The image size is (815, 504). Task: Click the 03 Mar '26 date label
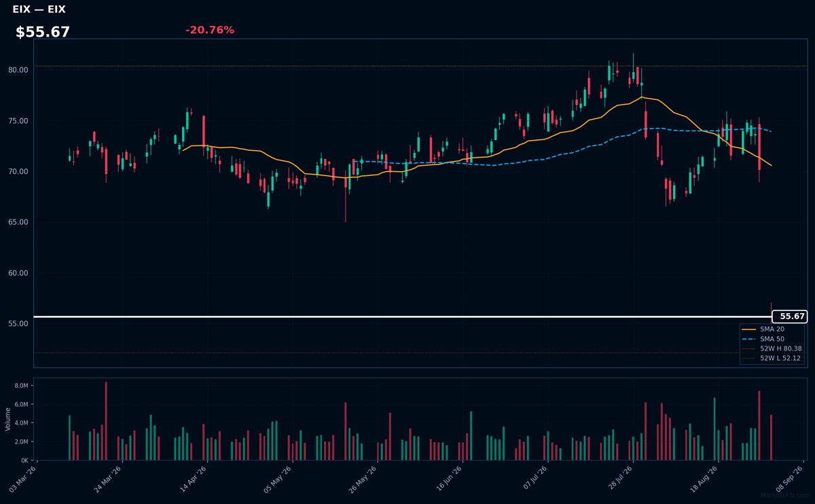(23, 479)
